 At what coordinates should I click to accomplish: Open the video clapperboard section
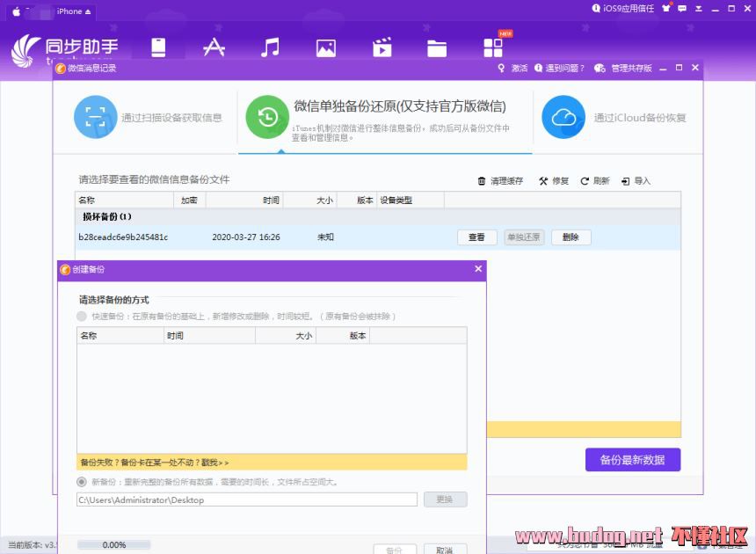[382, 48]
